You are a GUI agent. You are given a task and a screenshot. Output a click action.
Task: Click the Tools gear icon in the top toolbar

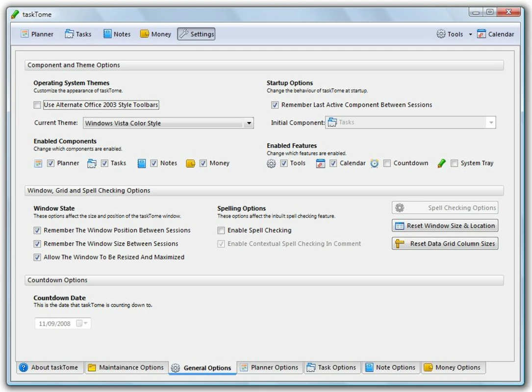[x=441, y=34]
